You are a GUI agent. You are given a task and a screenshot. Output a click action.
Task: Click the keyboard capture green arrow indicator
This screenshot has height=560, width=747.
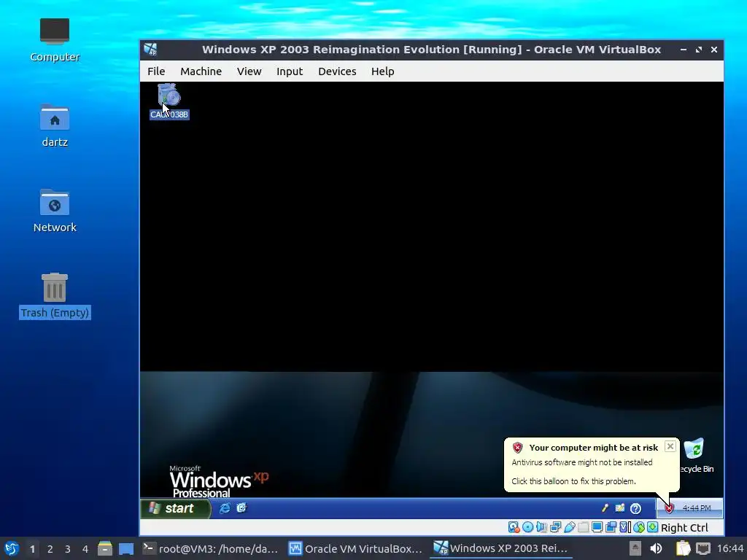(x=653, y=527)
